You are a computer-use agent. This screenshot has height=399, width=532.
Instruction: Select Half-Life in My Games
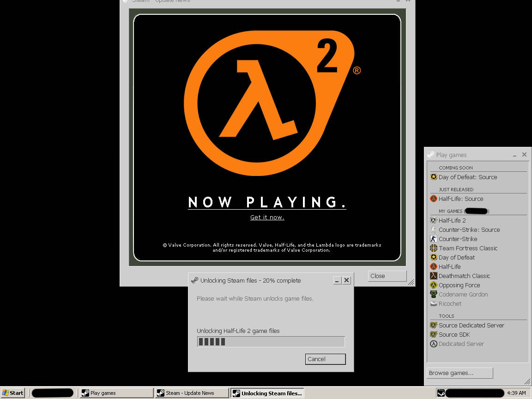tap(449, 266)
